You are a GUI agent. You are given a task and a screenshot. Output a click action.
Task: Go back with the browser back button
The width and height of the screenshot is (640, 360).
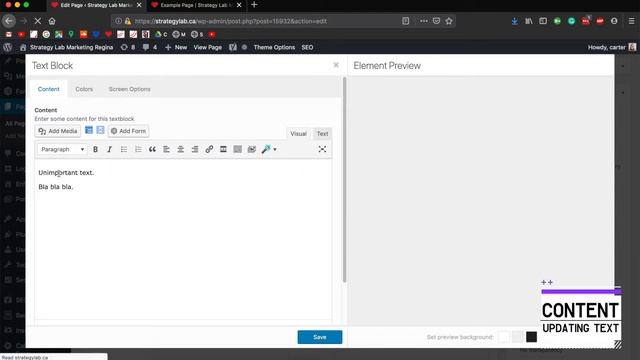click(9, 21)
